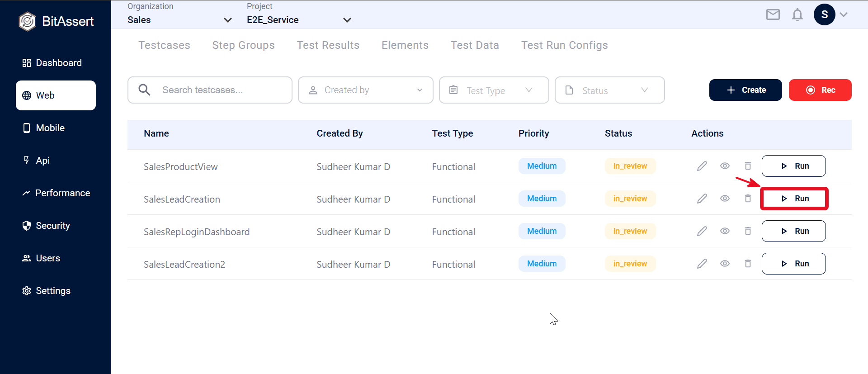Delete the SalesProductView testcase
868x374 pixels.
(x=748, y=166)
